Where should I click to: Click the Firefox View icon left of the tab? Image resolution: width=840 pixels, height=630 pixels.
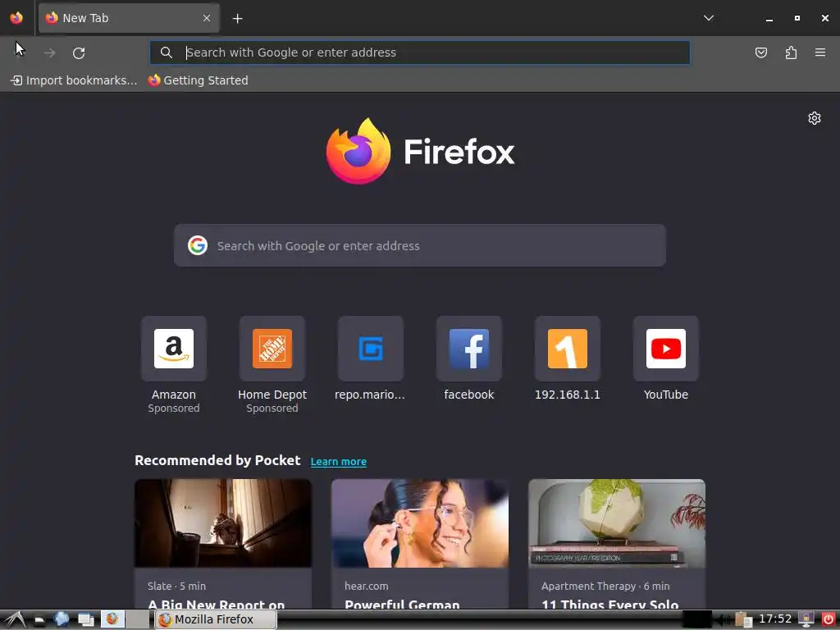pyautogui.click(x=16, y=18)
